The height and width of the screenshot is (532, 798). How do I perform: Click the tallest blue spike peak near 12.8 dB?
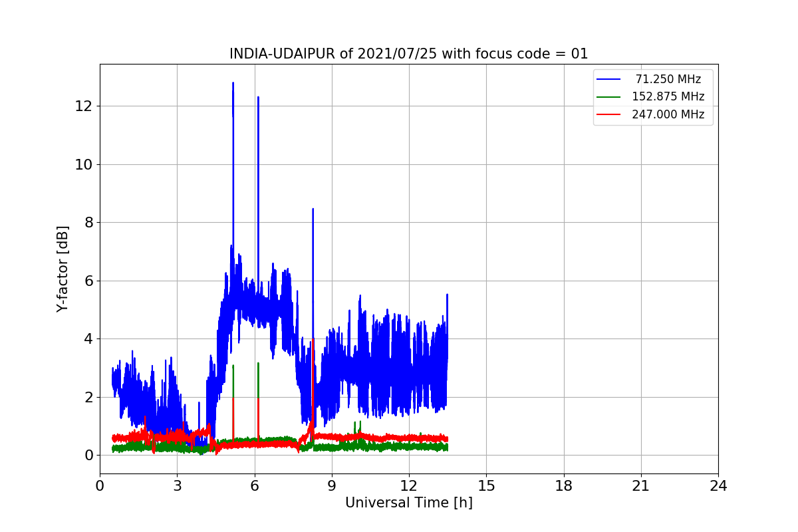point(233,84)
